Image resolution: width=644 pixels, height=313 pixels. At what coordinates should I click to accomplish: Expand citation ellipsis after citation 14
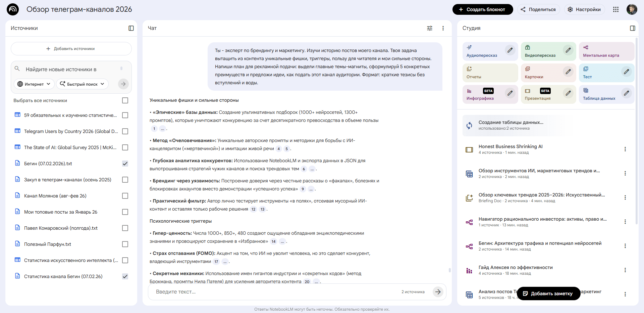[282, 241]
